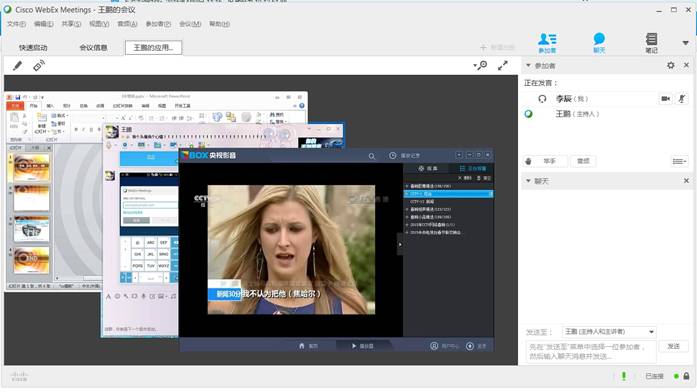Click the green lock icon in status bar
Screen dimensions: 697x392
click(687, 376)
